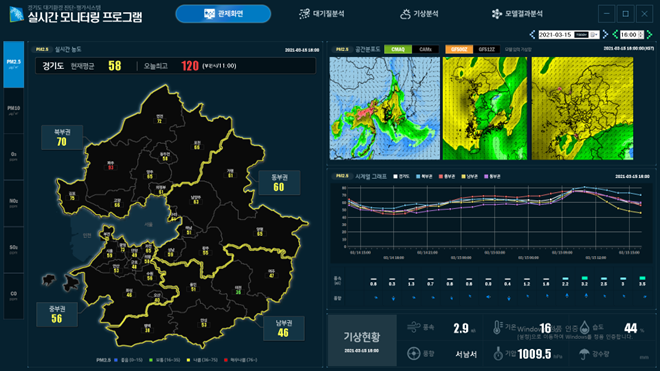Step back one hour with green left arrow
662x373 pixels.
(615, 34)
